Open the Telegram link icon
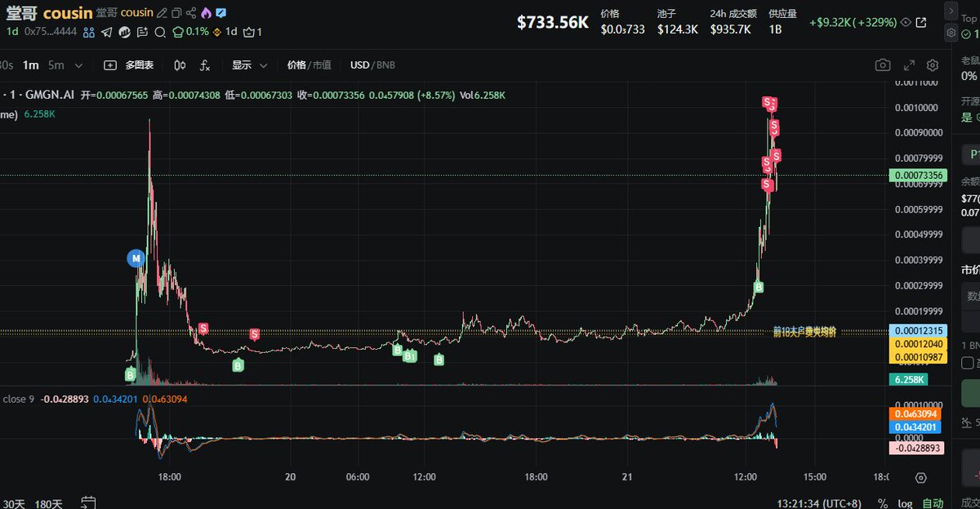 107,32
